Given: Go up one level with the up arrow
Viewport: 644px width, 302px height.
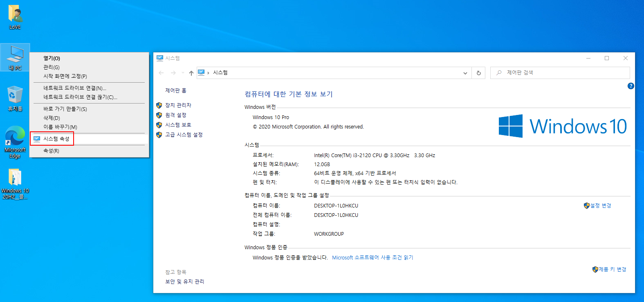Looking at the screenshot, I should pyautogui.click(x=191, y=73).
